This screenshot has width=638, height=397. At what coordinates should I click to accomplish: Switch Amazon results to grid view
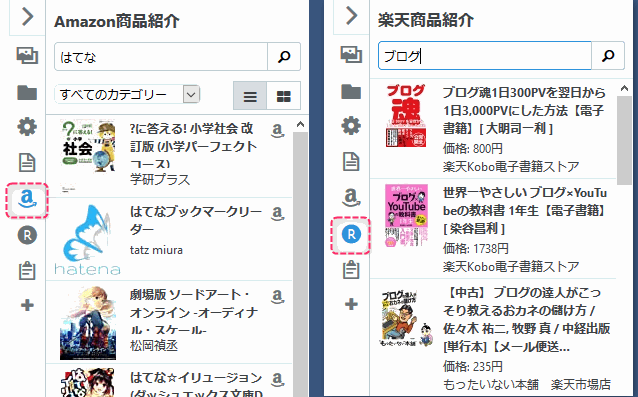click(284, 96)
